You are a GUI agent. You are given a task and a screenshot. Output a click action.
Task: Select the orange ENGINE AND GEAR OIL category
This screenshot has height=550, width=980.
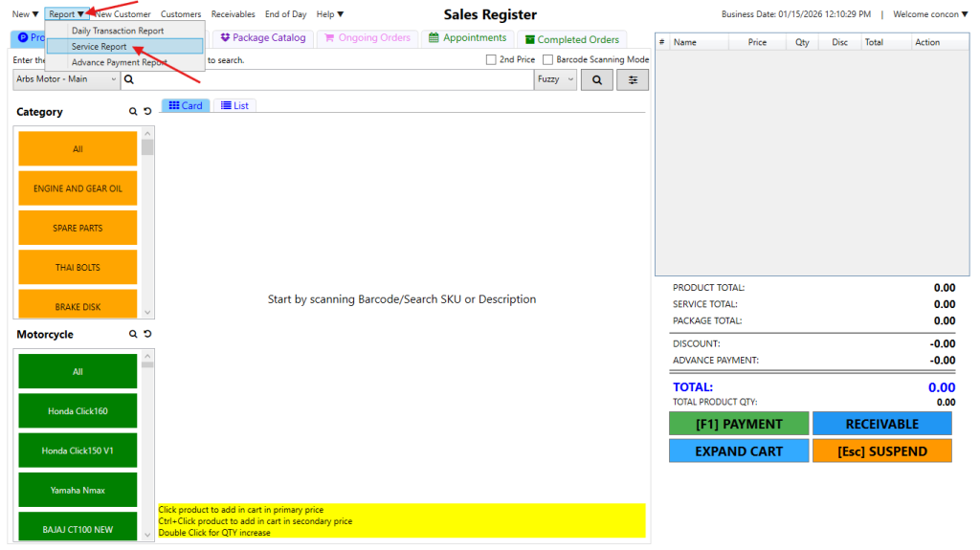(78, 188)
